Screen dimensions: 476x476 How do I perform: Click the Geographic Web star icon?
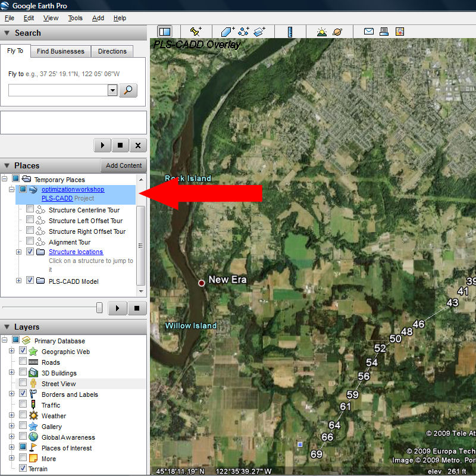33,352
